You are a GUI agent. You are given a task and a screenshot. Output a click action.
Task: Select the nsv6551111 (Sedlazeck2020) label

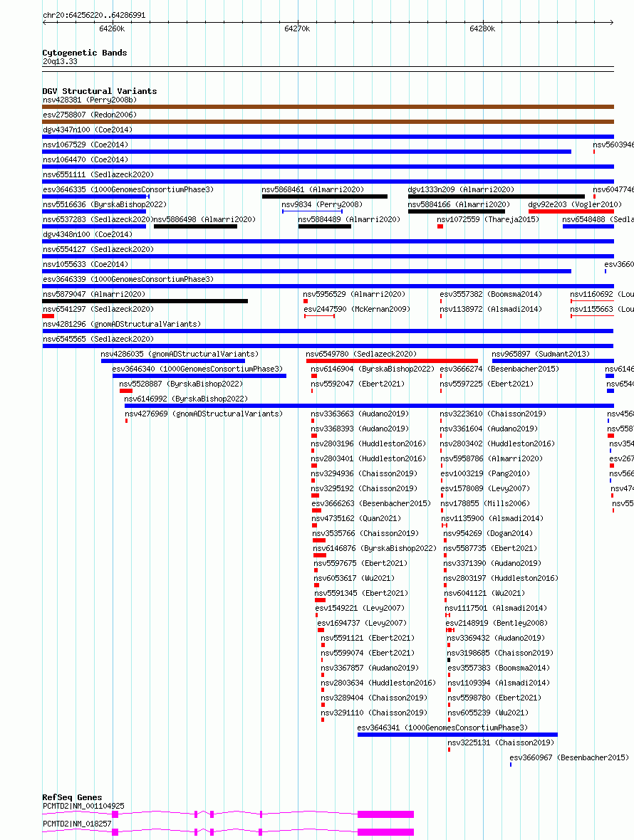pyautogui.click(x=98, y=174)
